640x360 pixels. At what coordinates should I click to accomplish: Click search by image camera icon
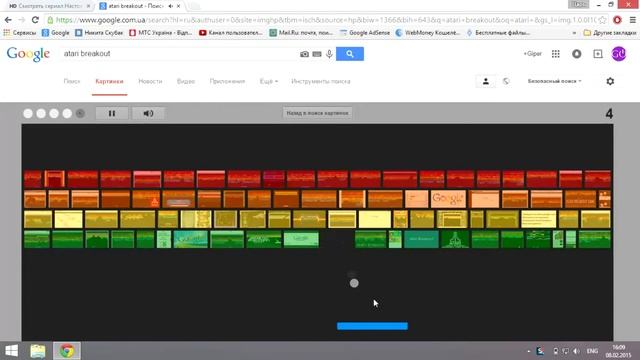[x=304, y=54]
